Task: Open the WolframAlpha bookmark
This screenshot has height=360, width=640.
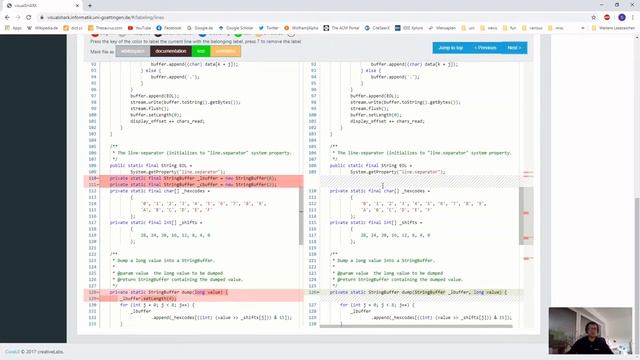Action: (301, 28)
